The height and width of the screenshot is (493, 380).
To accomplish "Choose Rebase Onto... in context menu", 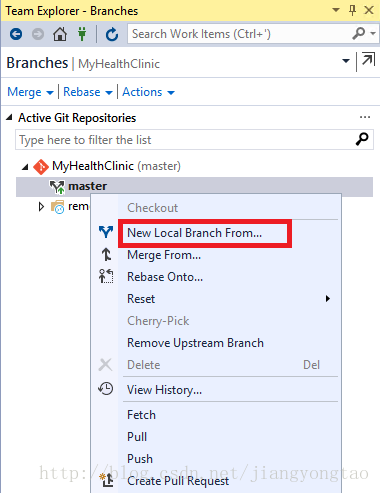I will coord(165,277).
